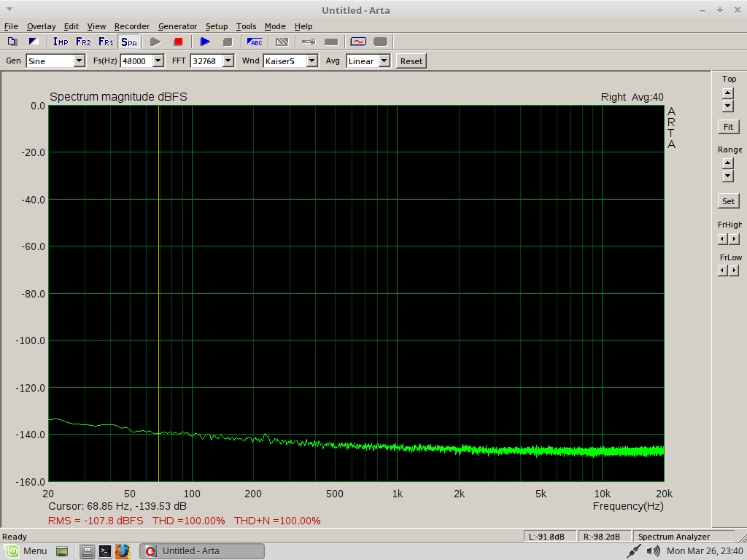Open the Edit menu

tap(71, 26)
